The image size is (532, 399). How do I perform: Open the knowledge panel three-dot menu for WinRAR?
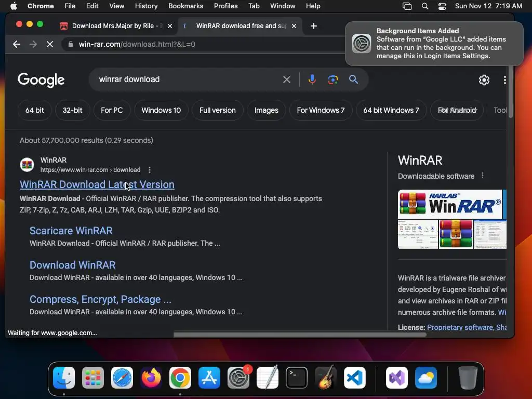tap(483, 176)
